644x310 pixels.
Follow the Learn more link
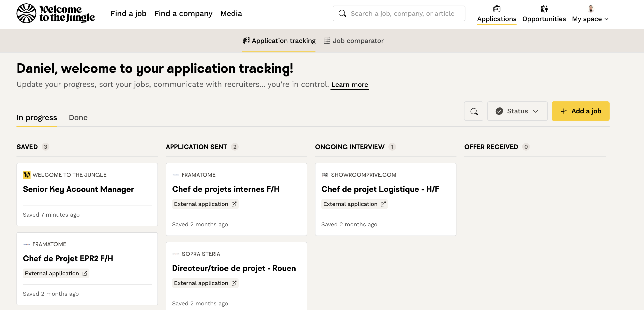point(350,85)
